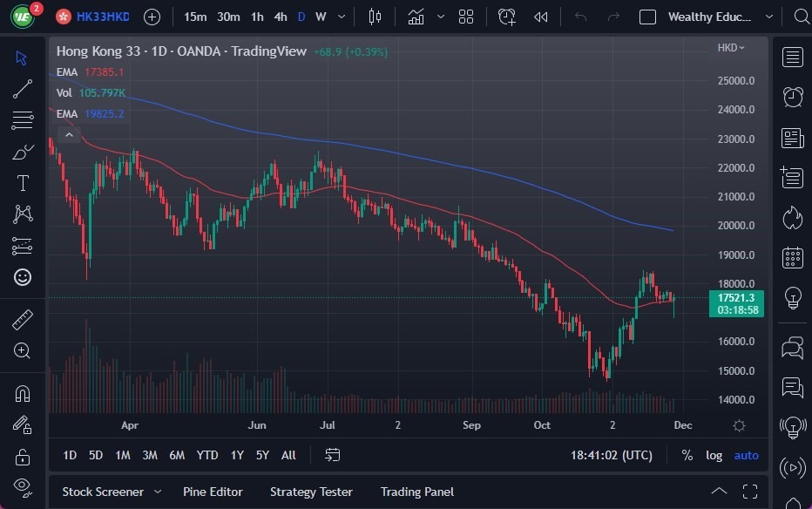Start Bar Replay mode

click(540, 17)
